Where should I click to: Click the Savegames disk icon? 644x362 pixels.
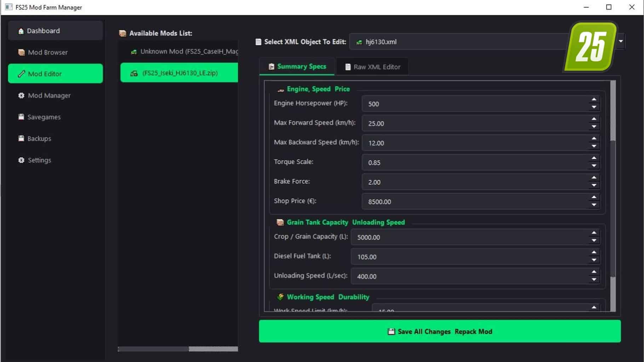coord(21,117)
